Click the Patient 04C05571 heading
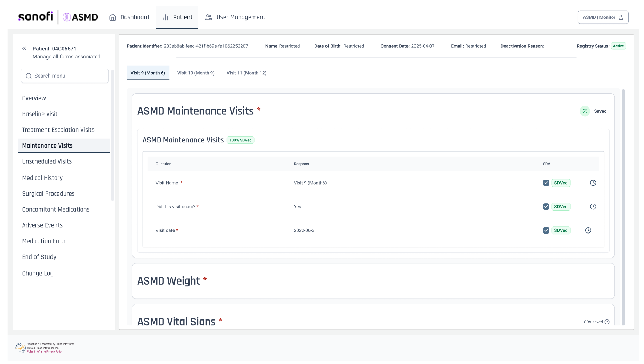Image resolution: width=644 pixels, height=364 pixels. pyautogui.click(x=54, y=49)
